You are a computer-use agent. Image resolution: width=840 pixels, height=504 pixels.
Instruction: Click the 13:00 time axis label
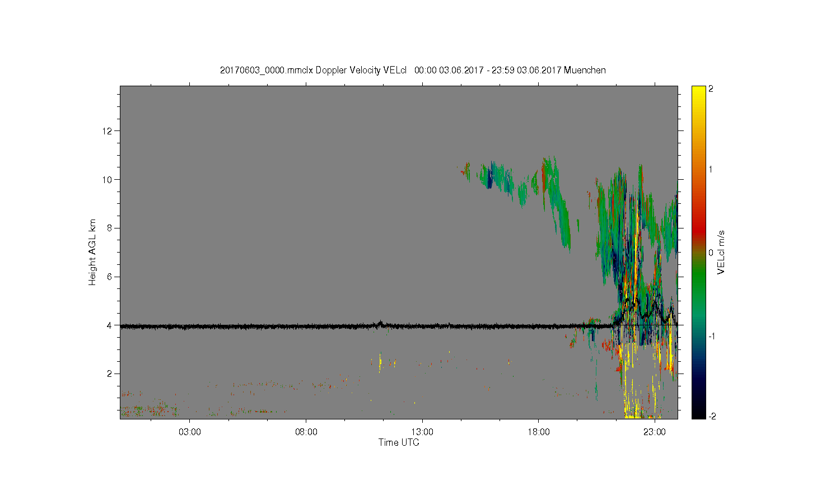422,432
